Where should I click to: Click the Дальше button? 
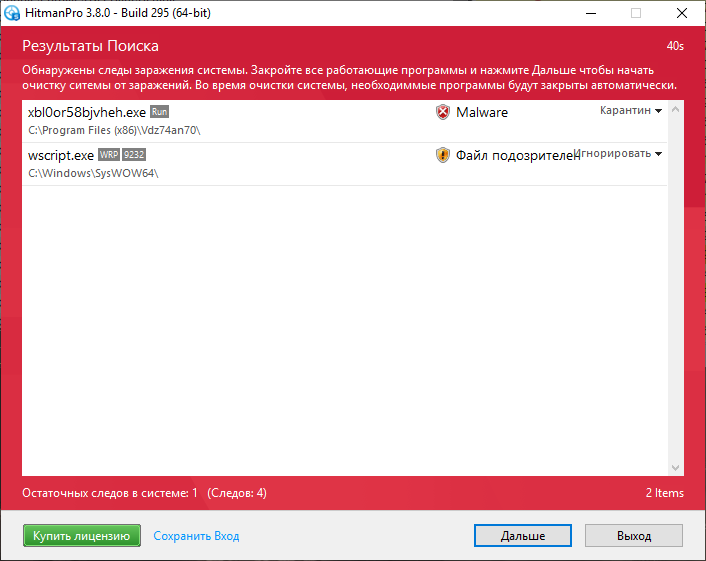point(523,536)
